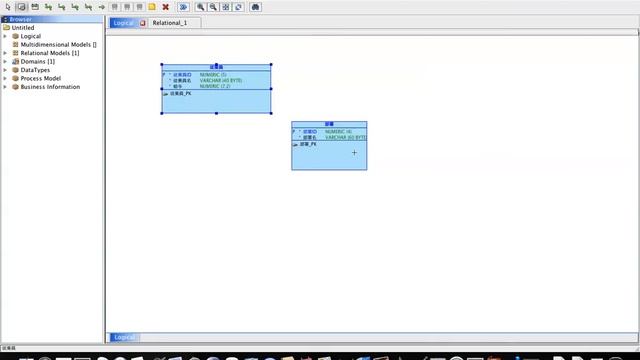The height and width of the screenshot is (360, 640).
Task: Expand the Domains [1] node
Action: click(x=5, y=62)
